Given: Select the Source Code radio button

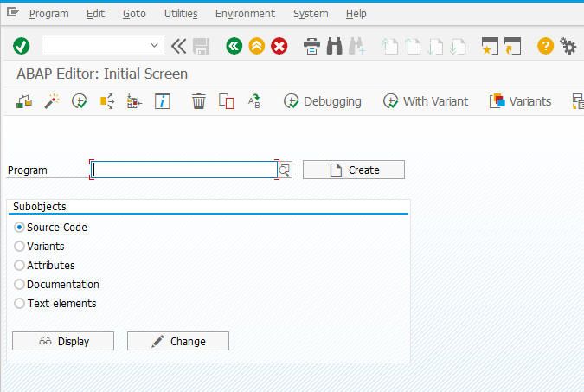Looking at the screenshot, I should 19,228.
